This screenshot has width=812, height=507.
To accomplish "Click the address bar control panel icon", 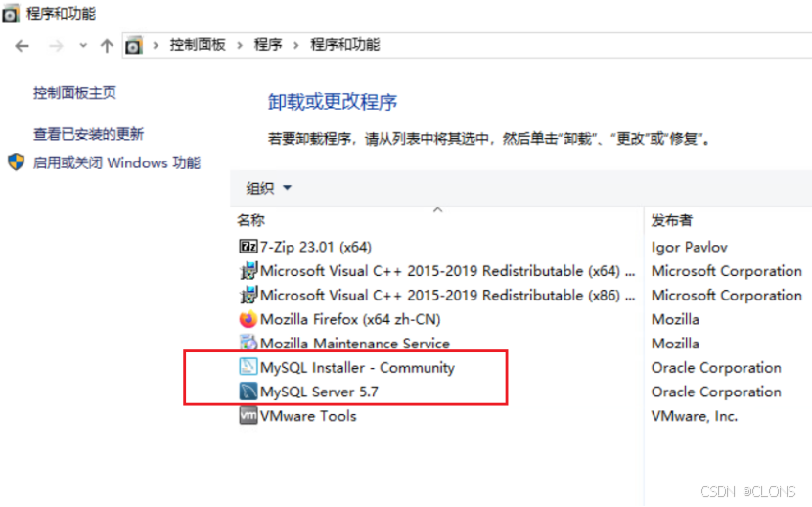I will click(134, 46).
